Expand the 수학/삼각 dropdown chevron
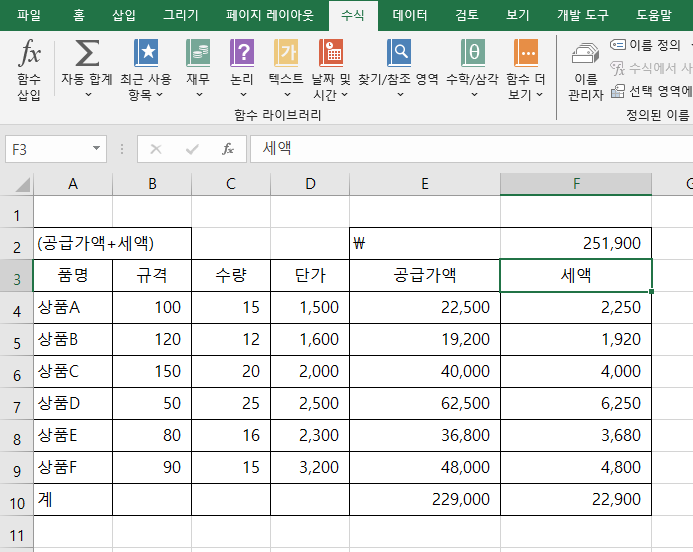Viewport: 693px width, 552px height. [474, 95]
